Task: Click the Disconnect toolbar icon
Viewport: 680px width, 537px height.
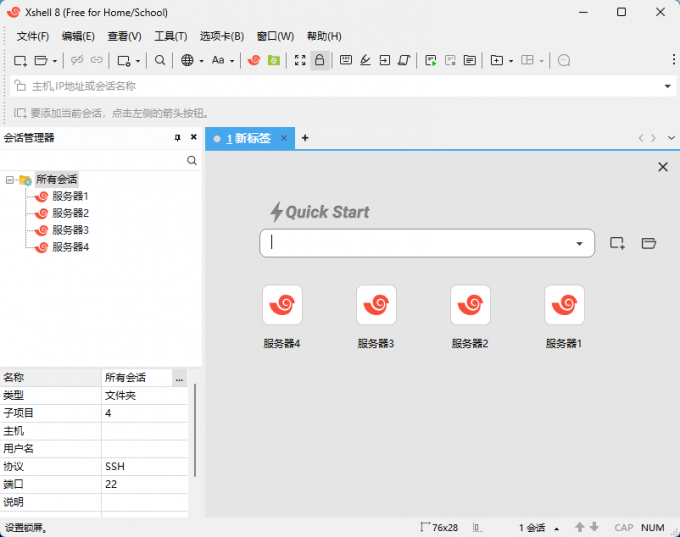Action: pos(77,60)
